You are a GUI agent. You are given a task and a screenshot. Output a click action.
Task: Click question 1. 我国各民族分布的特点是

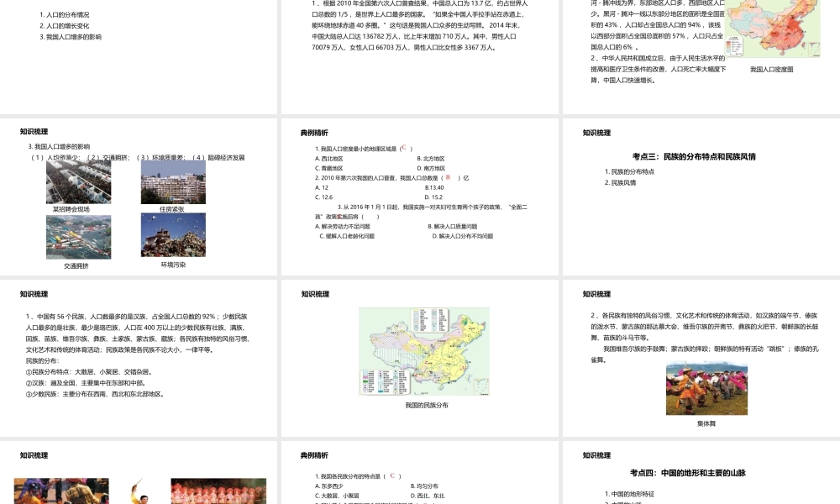[x=348, y=476]
